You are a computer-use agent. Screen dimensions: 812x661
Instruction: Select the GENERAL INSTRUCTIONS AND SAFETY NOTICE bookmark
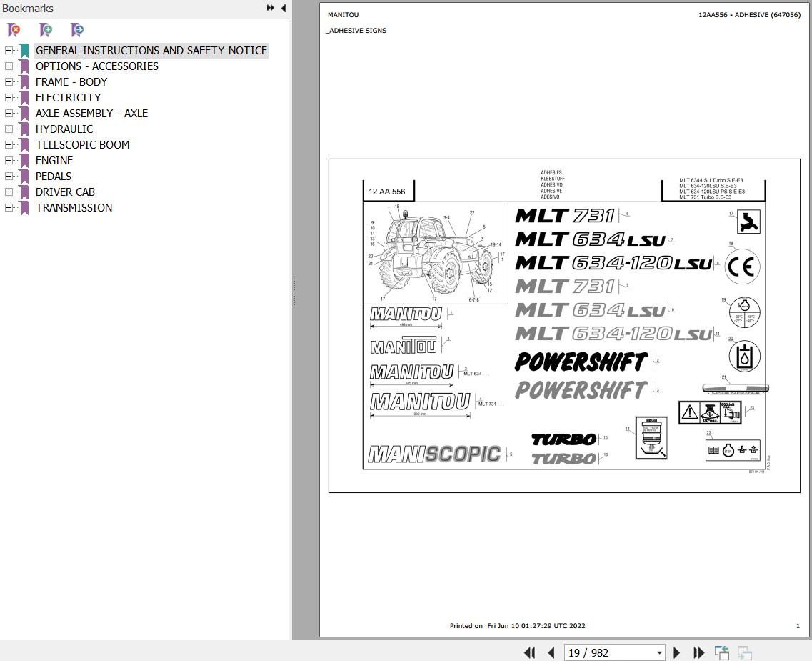[151, 51]
